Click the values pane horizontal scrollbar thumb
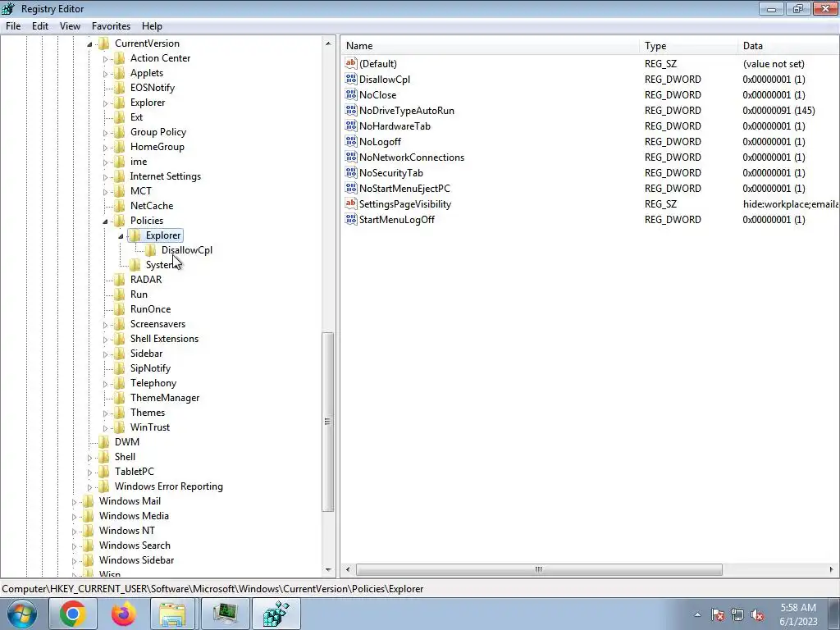 (539, 569)
